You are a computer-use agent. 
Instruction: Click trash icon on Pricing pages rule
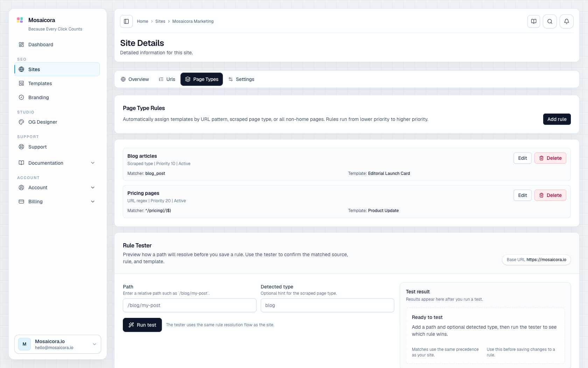tap(541, 195)
